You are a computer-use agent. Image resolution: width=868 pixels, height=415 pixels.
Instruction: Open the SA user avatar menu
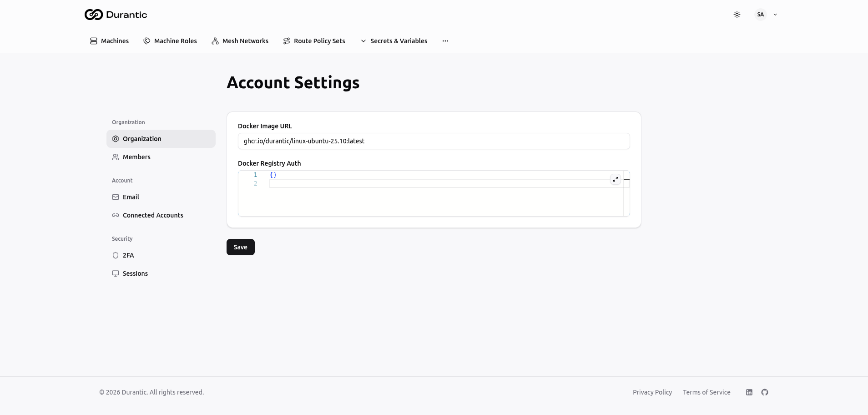point(761,15)
